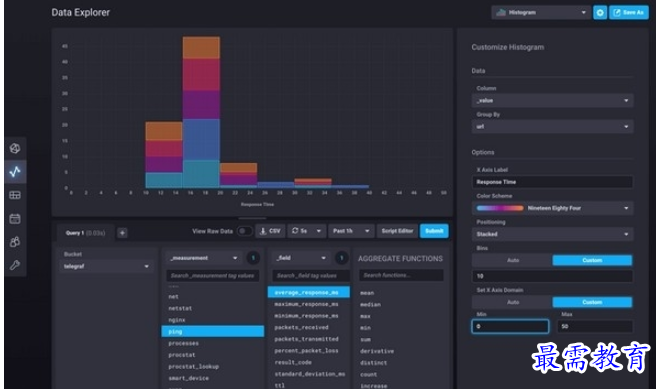Viewport: 656px width, 389px height.
Task: Open the Column _value dropdown
Action: tap(552, 100)
